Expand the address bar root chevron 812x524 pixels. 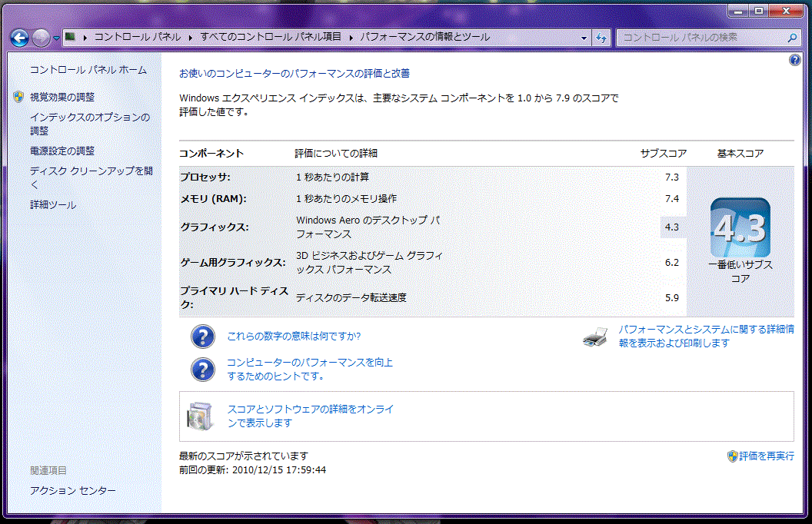coord(85,37)
